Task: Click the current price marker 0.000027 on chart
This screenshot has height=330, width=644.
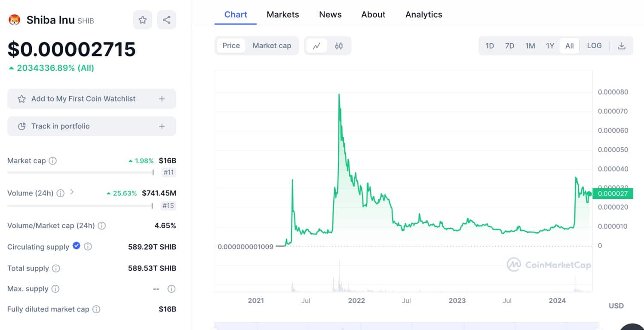Action: pyautogui.click(x=613, y=194)
